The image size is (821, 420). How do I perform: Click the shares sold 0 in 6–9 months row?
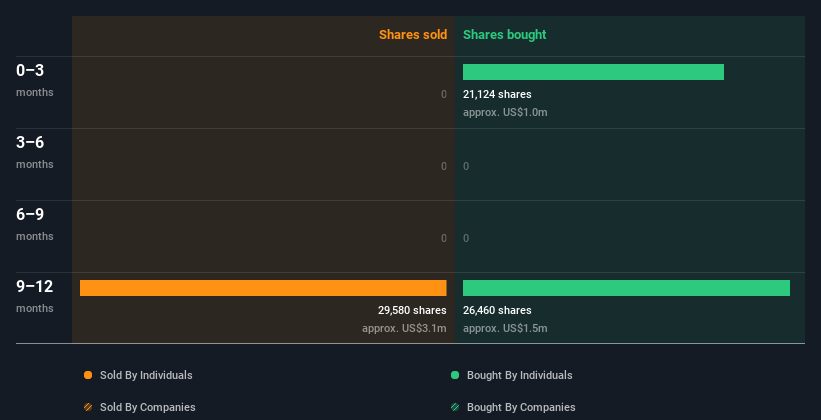pyautogui.click(x=444, y=238)
